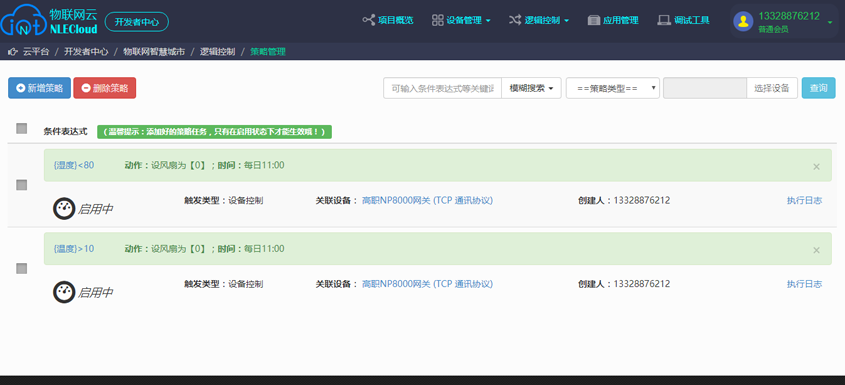The width and height of the screenshot is (845, 385).
Task: Expand the 设备管理 menu
Action: [x=461, y=20]
